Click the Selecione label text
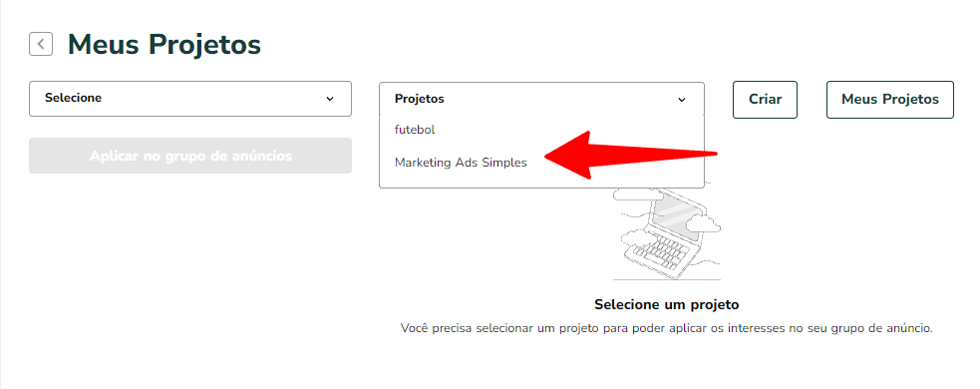980x389 pixels. coord(73,98)
